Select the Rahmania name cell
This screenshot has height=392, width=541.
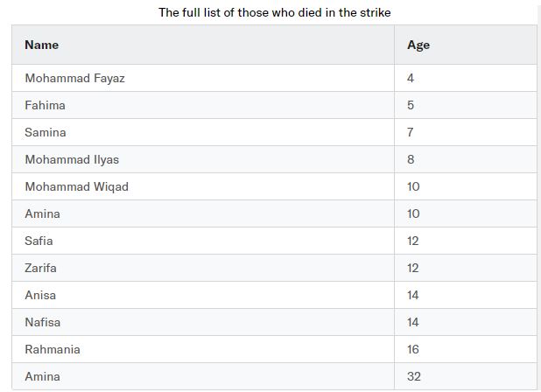click(x=203, y=349)
